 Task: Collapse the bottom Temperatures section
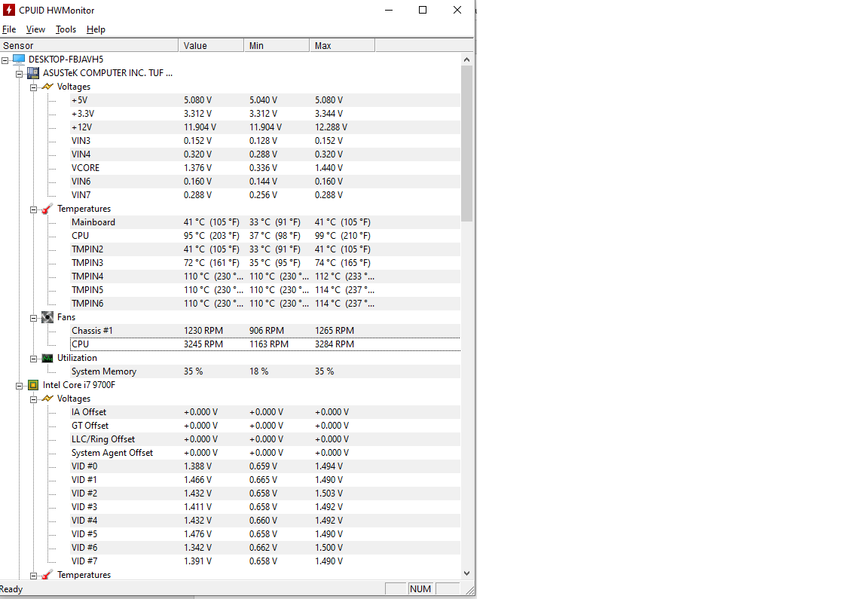coord(34,576)
